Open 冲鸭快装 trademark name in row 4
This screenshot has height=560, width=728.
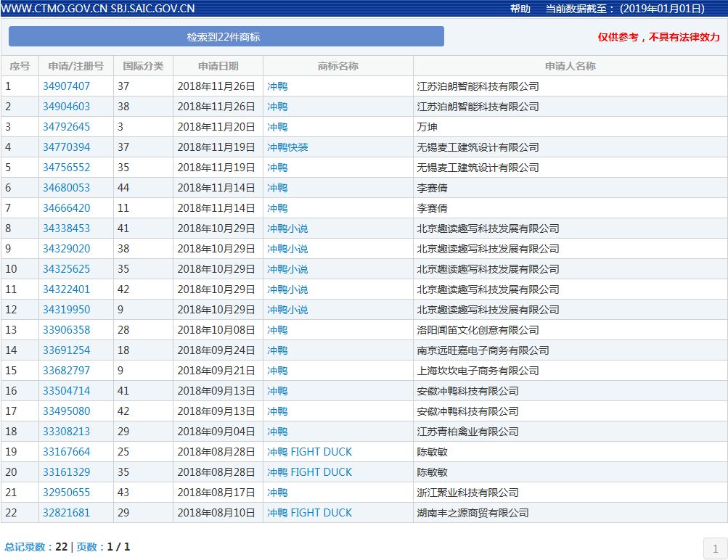[287, 147]
